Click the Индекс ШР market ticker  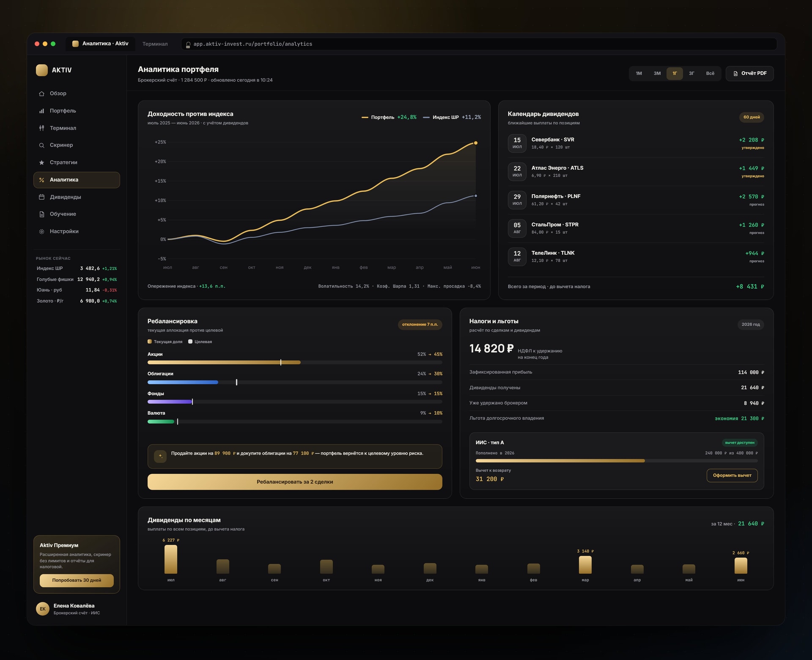[77, 268]
